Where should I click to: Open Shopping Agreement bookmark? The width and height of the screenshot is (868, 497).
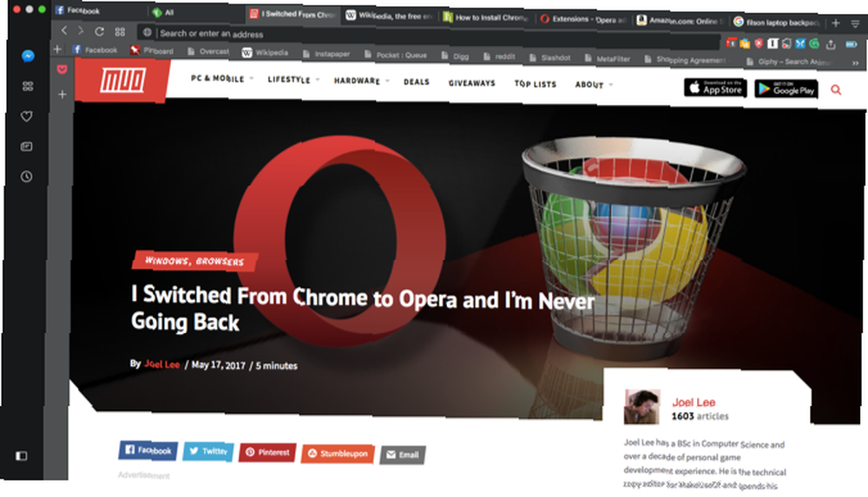point(686,60)
